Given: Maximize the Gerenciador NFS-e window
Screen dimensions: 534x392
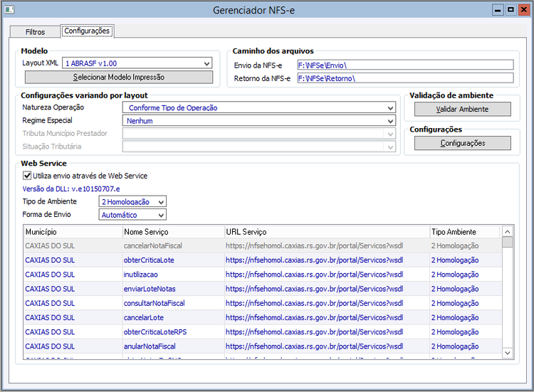Looking at the screenshot, I should 511,10.
